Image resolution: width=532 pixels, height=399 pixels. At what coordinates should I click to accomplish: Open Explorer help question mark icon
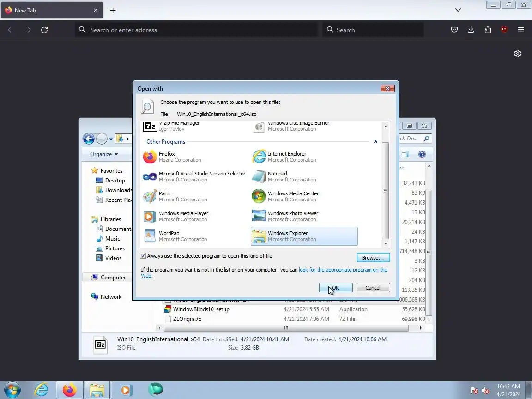click(x=422, y=154)
